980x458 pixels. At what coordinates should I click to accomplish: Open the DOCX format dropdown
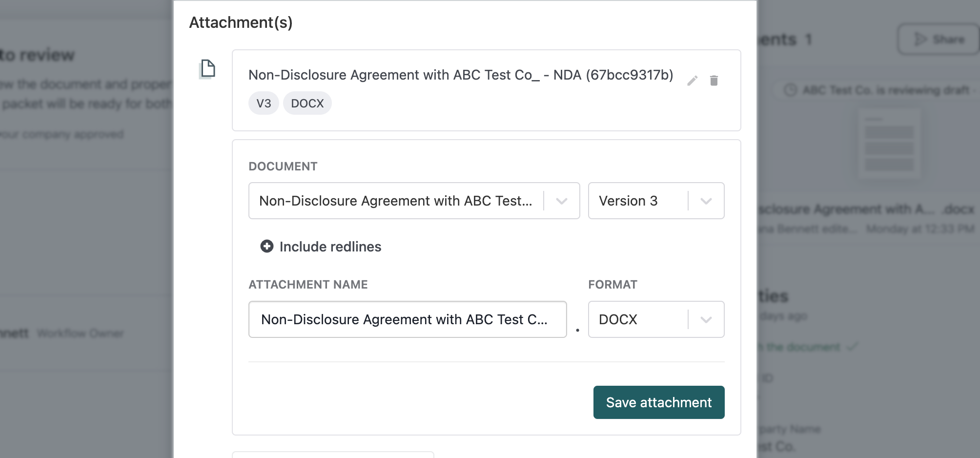coord(656,319)
